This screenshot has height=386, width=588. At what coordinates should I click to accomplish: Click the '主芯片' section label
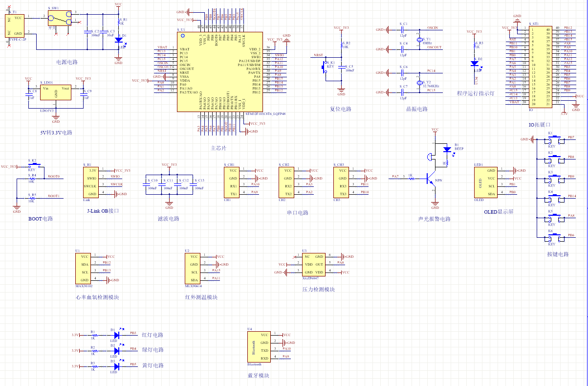pos(218,148)
